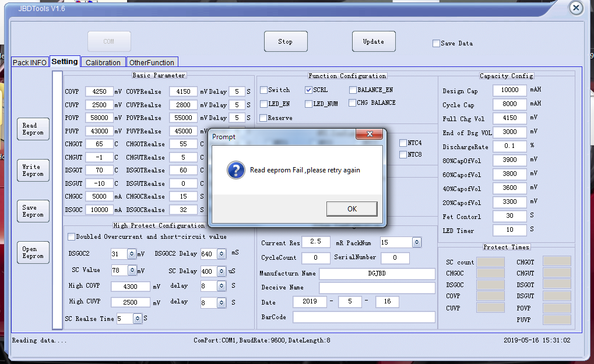The height and width of the screenshot is (364, 594).
Task: Expand the PackNum dropdown
Action: coord(416,242)
